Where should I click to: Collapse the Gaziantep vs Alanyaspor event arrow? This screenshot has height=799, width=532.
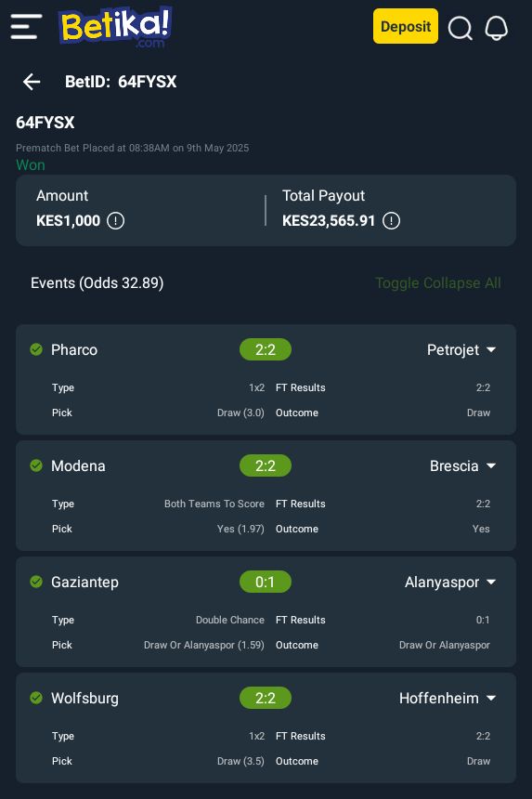click(491, 582)
